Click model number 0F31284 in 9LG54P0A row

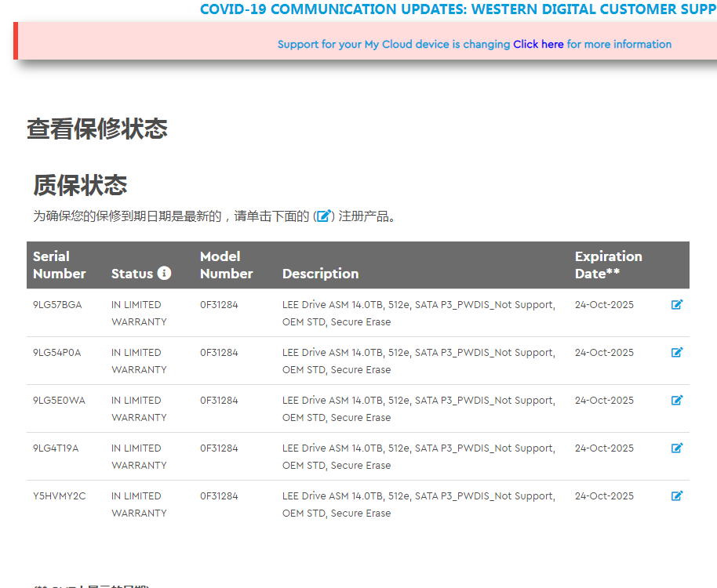[x=219, y=353]
